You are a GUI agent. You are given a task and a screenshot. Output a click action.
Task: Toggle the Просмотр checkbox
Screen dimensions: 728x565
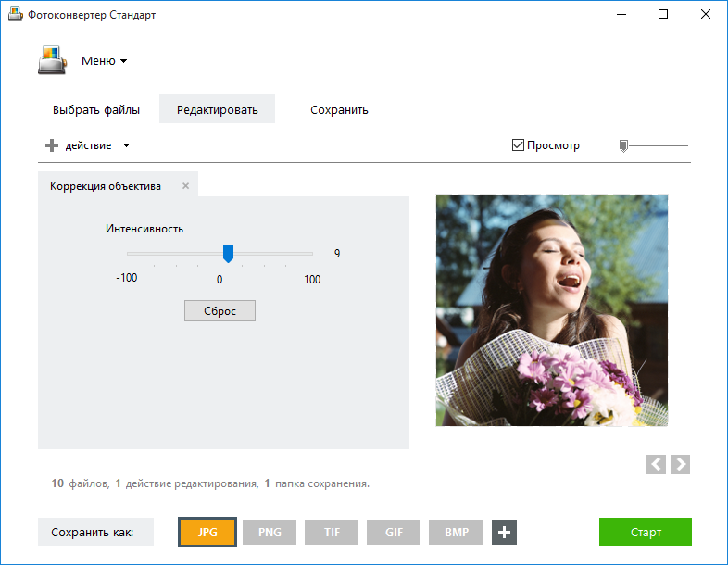[518, 145]
